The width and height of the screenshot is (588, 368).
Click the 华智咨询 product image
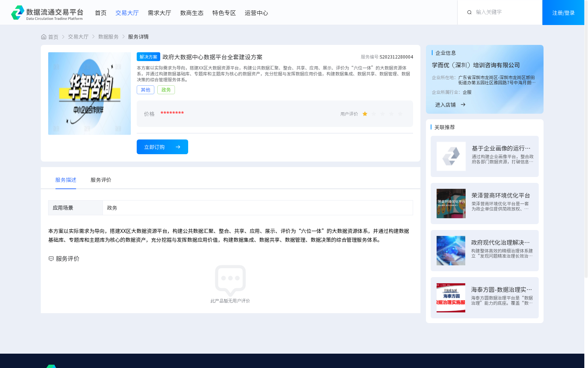[x=89, y=93]
